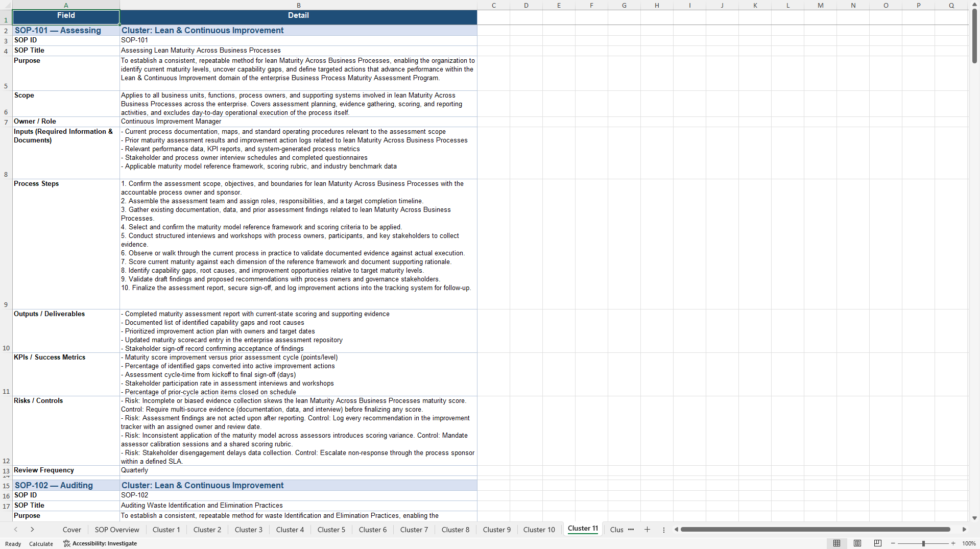Switch to Cluster 5 tab

click(x=331, y=530)
